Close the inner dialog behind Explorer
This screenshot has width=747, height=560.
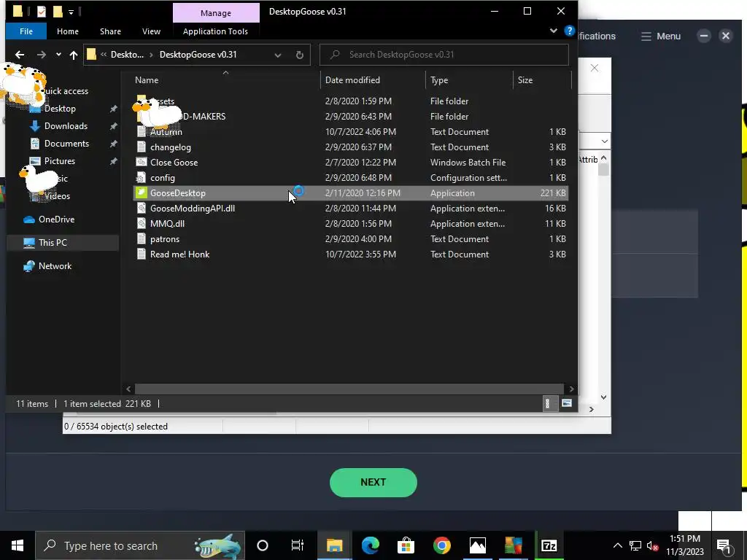coord(594,68)
